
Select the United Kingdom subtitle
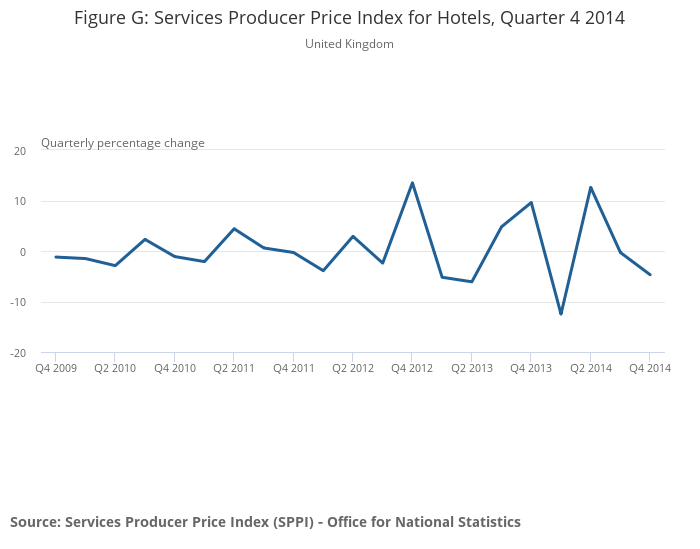pyautogui.click(x=349, y=44)
